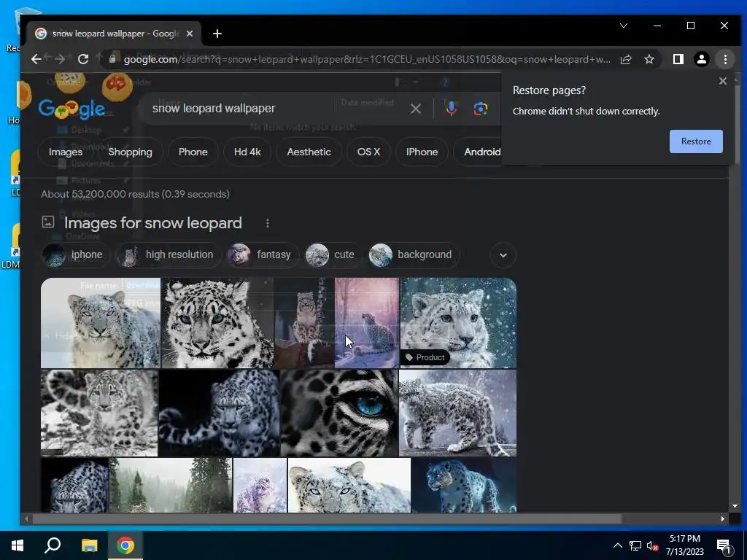Select the Aesthetic filter chip

click(309, 152)
